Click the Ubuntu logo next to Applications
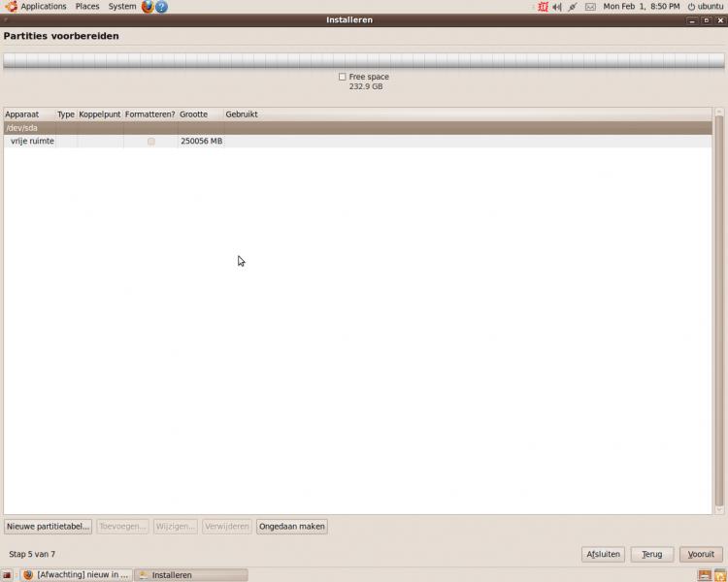 12,6
